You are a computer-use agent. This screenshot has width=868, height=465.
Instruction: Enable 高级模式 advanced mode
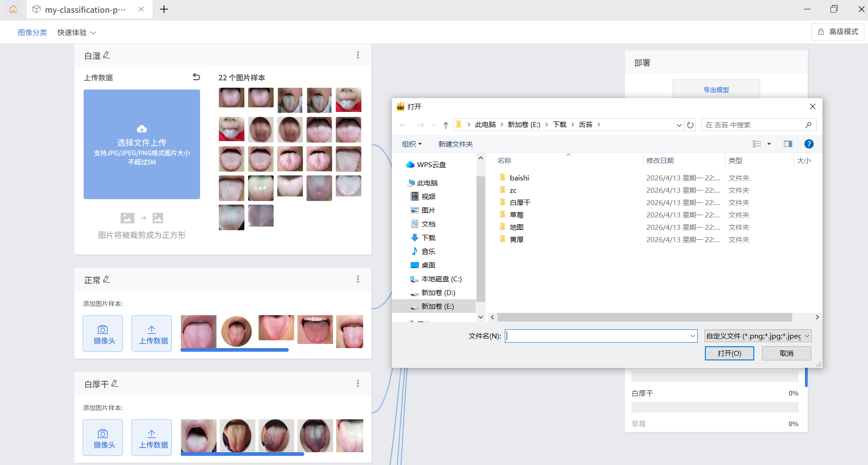(x=838, y=32)
